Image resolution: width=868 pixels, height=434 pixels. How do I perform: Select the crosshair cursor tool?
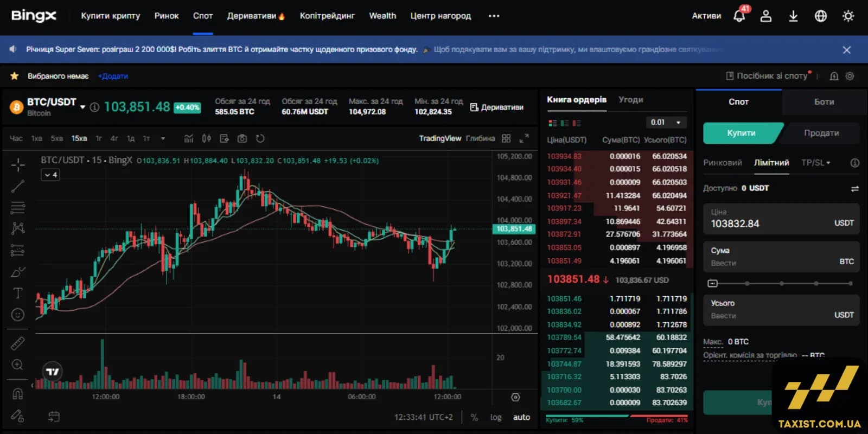click(18, 164)
